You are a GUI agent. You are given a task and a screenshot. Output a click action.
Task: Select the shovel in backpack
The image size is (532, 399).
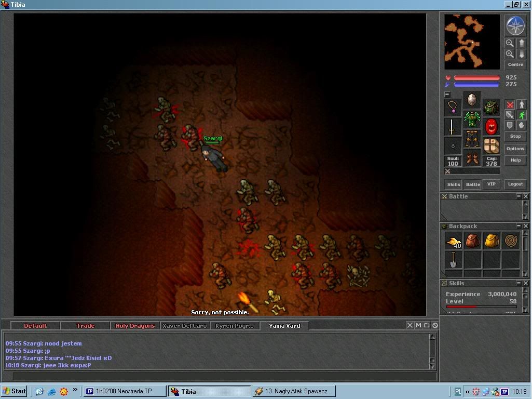pyautogui.click(x=453, y=260)
